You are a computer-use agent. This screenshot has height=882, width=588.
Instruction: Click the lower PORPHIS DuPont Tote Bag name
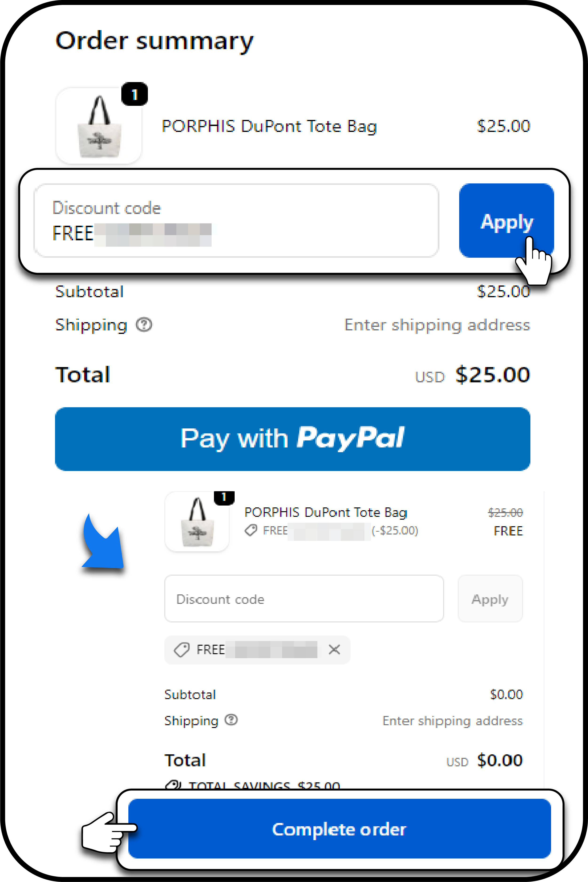pos(325,512)
